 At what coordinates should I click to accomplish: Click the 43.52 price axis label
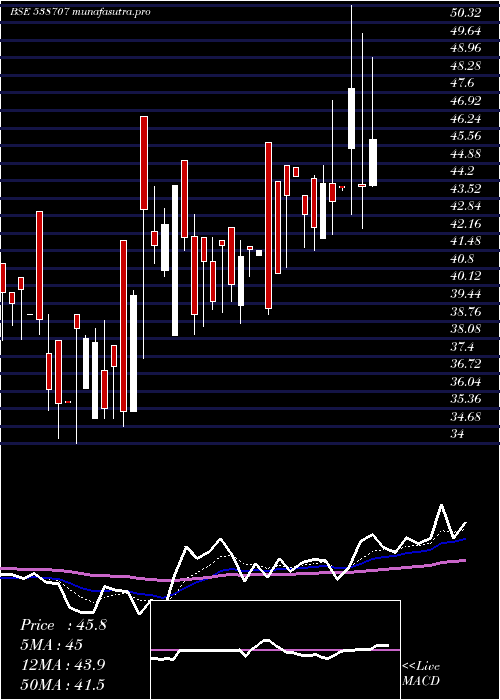point(466,189)
